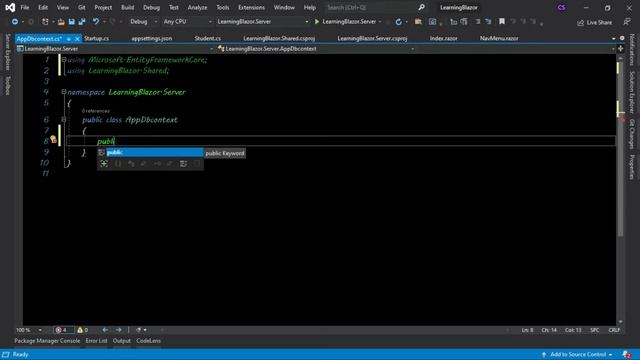Screen dimensions: 640x360
Task: Click the search magnifier icon
Action: click(421, 7)
